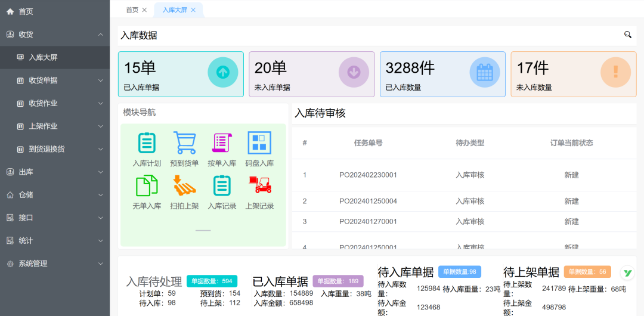Click the 上架记录 forklift icon
Image resolution: width=644 pixels, height=316 pixels.
[259, 185]
